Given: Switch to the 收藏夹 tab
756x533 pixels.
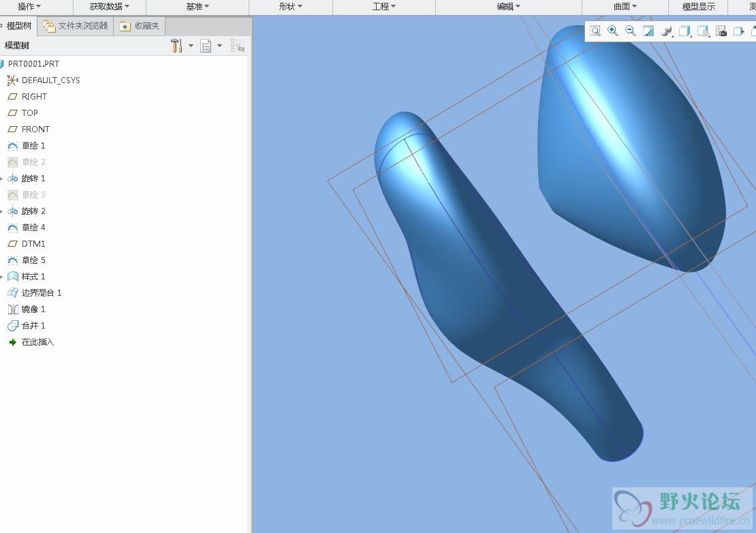Looking at the screenshot, I should (x=140, y=26).
